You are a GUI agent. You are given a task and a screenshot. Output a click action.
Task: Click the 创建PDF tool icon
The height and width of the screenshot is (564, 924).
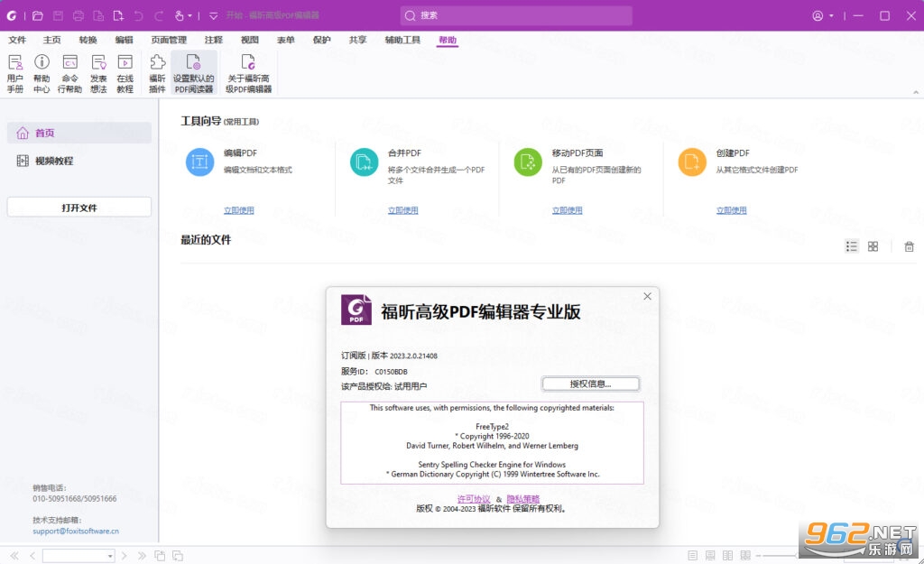click(692, 162)
